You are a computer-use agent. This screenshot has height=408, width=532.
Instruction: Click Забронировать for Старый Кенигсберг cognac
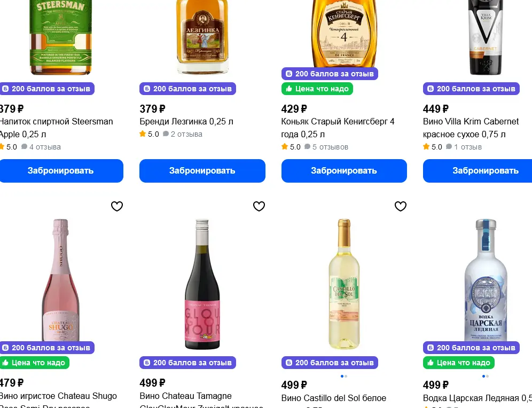pos(344,171)
